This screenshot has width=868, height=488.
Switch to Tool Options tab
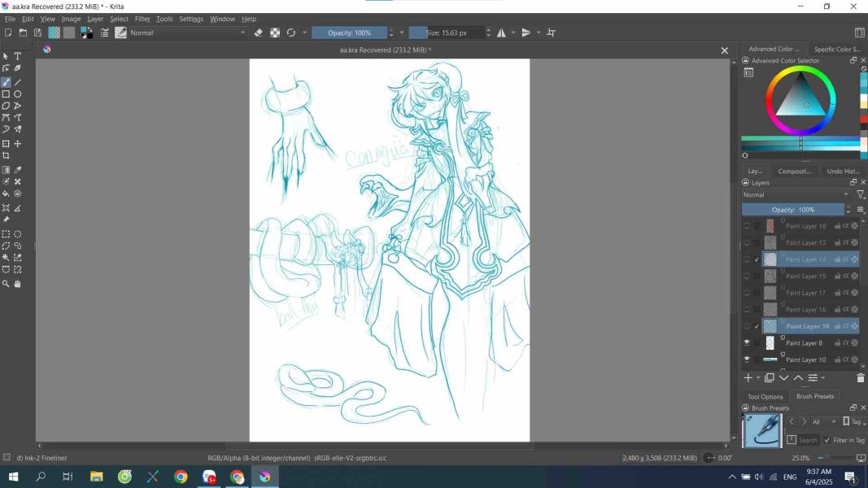[765, 397]
